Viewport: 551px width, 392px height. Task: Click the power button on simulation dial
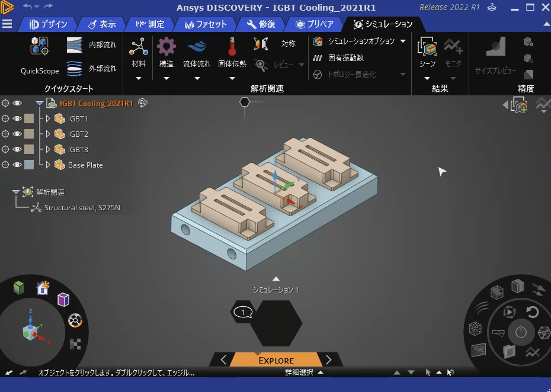(521, 332)
